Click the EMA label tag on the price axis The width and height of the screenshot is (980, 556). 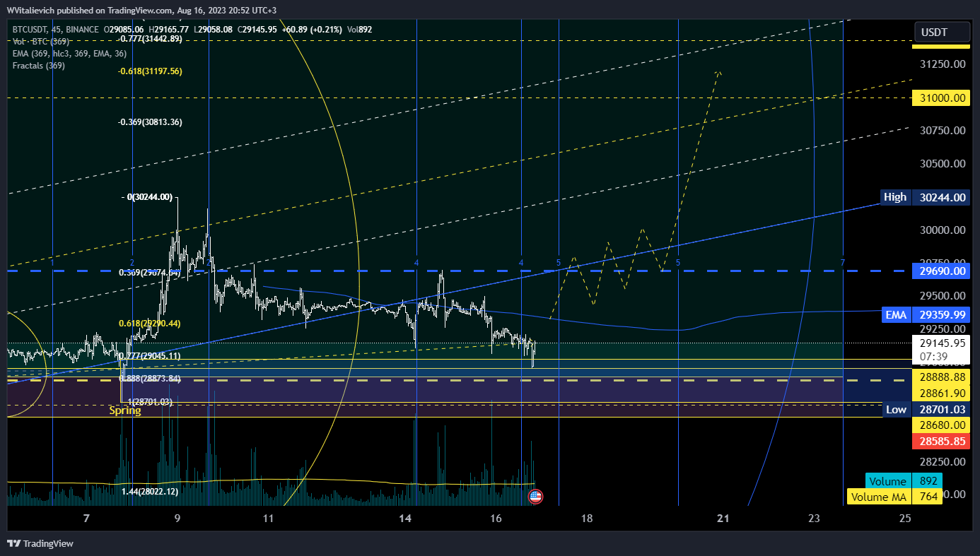[895, 315]
